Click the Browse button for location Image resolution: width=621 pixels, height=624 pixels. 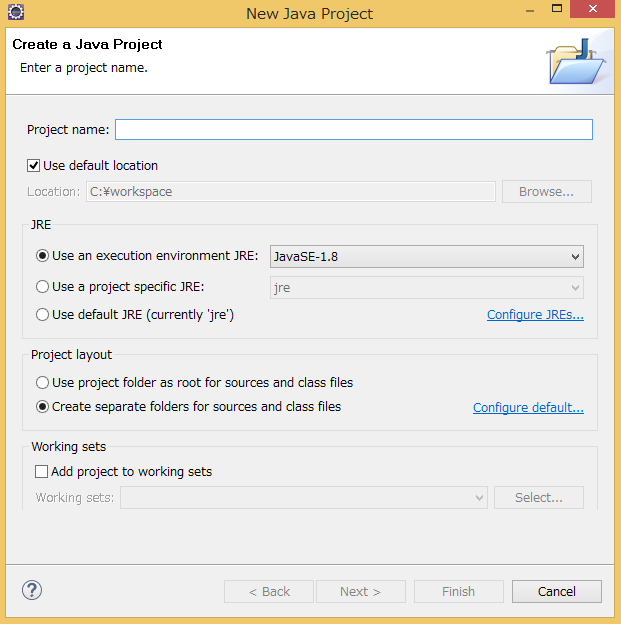(x=547, y=192)
